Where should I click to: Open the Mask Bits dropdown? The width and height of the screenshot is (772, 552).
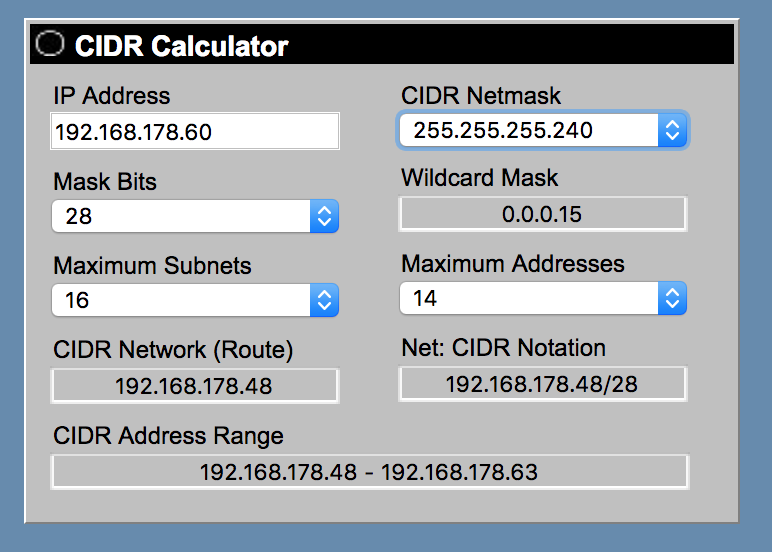(x=195, y=216)
